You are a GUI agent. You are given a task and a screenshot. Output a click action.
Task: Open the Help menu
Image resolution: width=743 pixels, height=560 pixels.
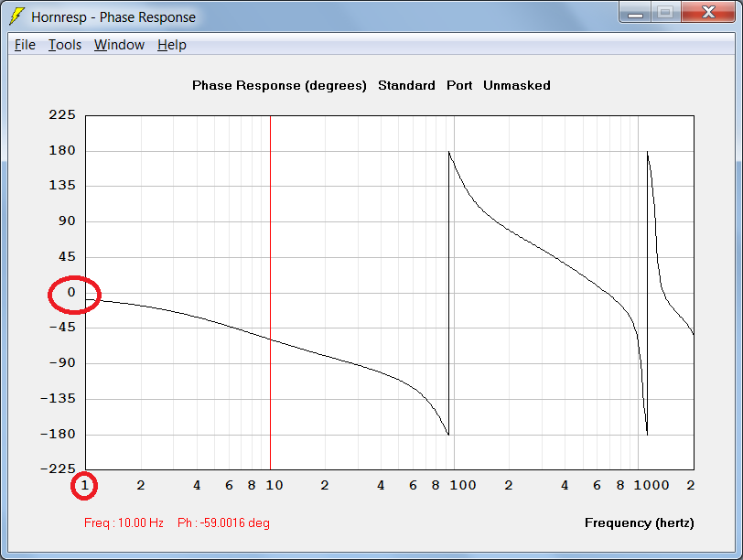pos(171,45)
